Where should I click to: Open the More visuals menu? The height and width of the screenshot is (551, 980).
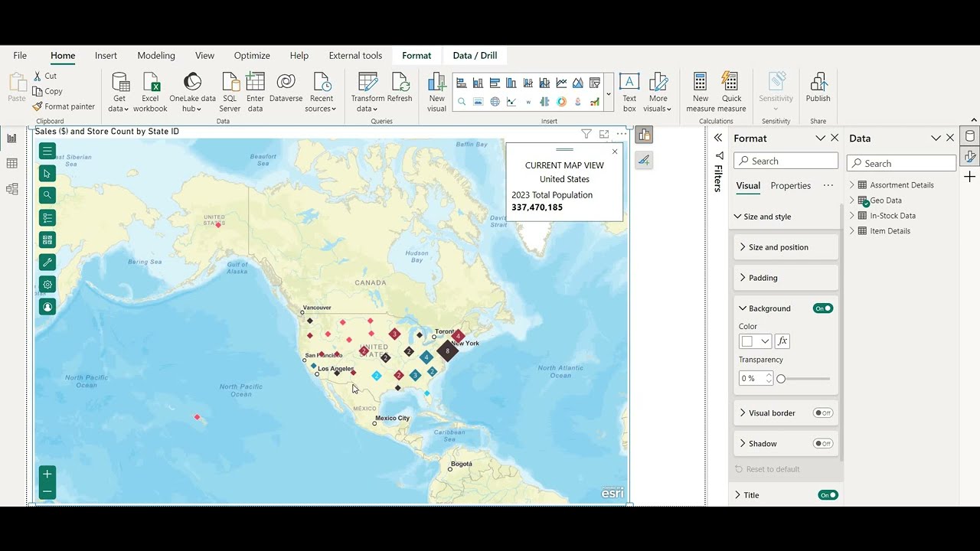point(658,92)
